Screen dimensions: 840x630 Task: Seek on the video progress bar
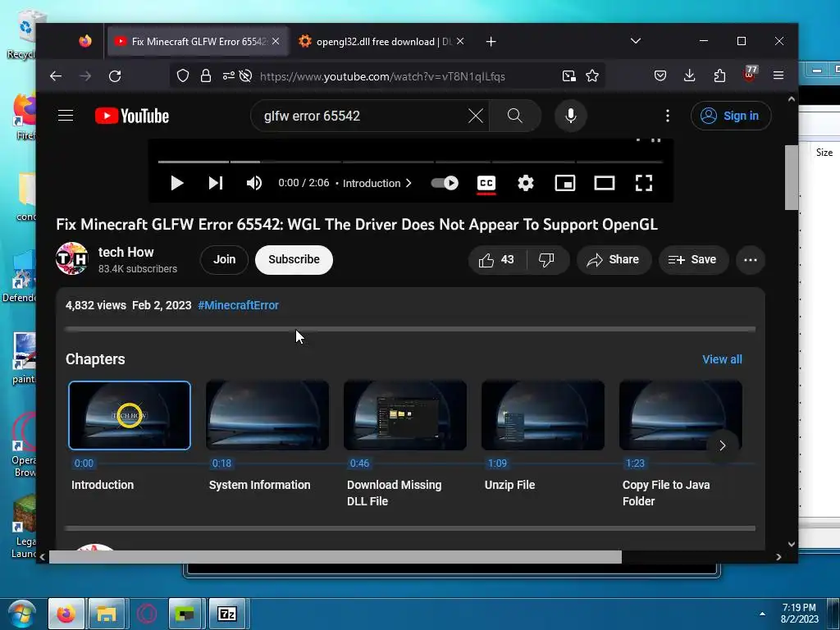click(x=410, y=162)
